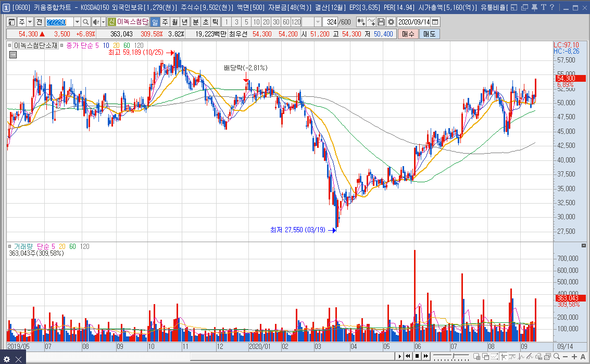Viewport: 590px width, 364px height.
Task: Close the volume indicator panel x box
Action: pyautogui.click(x=584, y=245)
